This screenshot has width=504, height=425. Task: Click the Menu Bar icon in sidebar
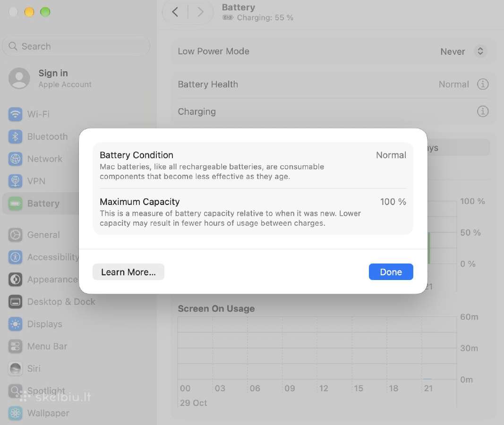[15, 346]
